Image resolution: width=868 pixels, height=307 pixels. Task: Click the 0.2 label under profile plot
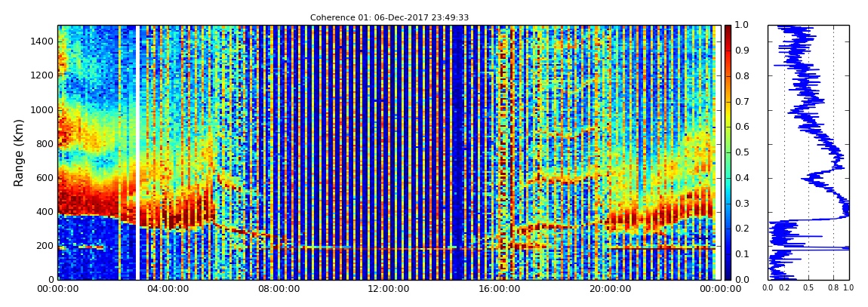784,288
